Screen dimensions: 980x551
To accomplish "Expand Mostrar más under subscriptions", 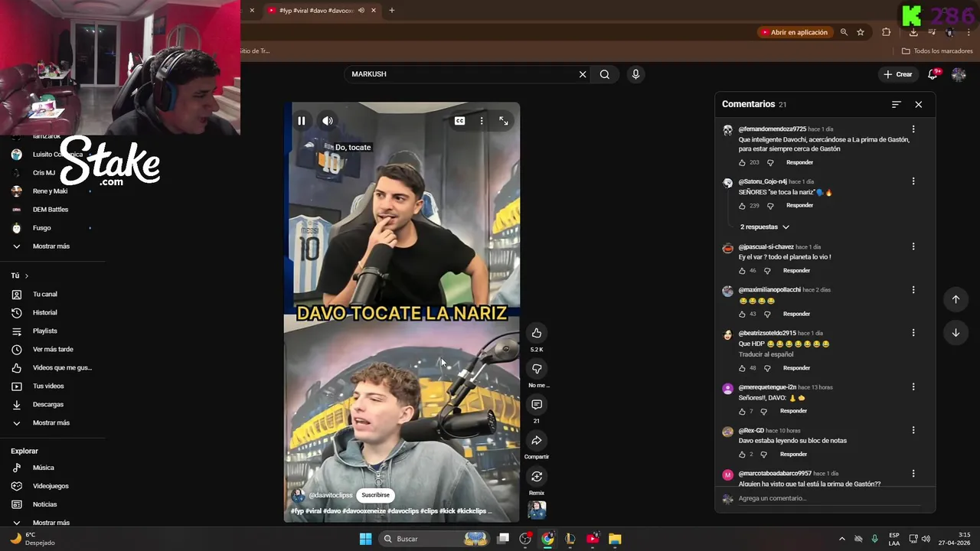I will tap(51, 246).
